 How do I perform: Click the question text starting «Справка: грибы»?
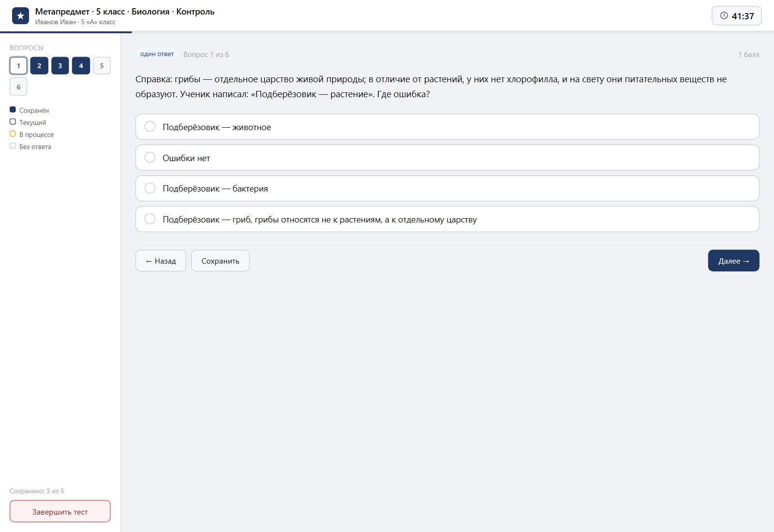431,87
